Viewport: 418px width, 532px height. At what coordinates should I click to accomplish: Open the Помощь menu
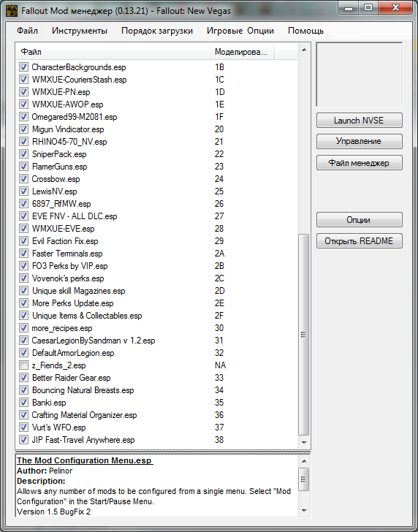(x=305, y=31)
